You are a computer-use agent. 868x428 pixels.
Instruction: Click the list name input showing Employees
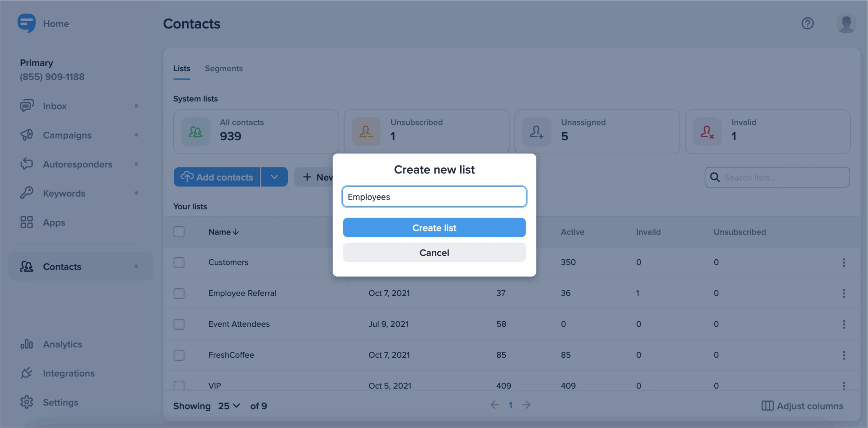[x=434, y=197]
